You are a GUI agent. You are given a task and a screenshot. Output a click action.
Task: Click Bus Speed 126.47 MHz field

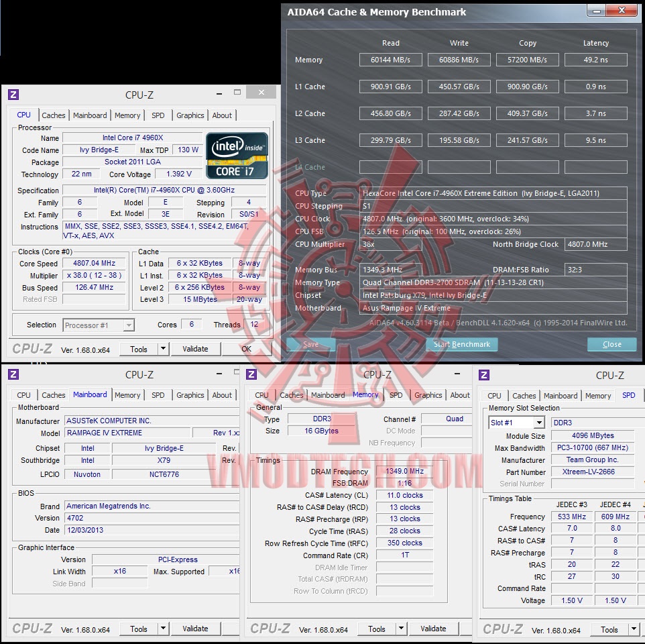coord(94,288)
